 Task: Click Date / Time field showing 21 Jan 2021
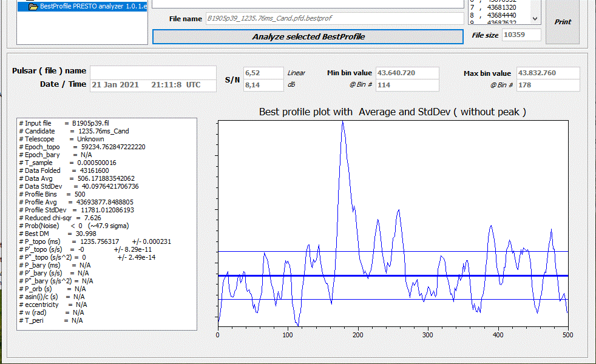point(153,85)
